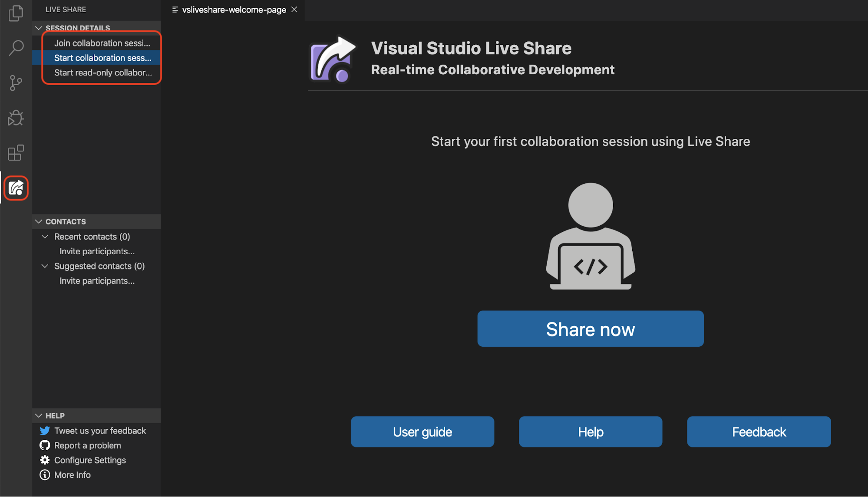The image size is (868, 497).
Task: Click the developer with laptop illustration
Action: 591,236
